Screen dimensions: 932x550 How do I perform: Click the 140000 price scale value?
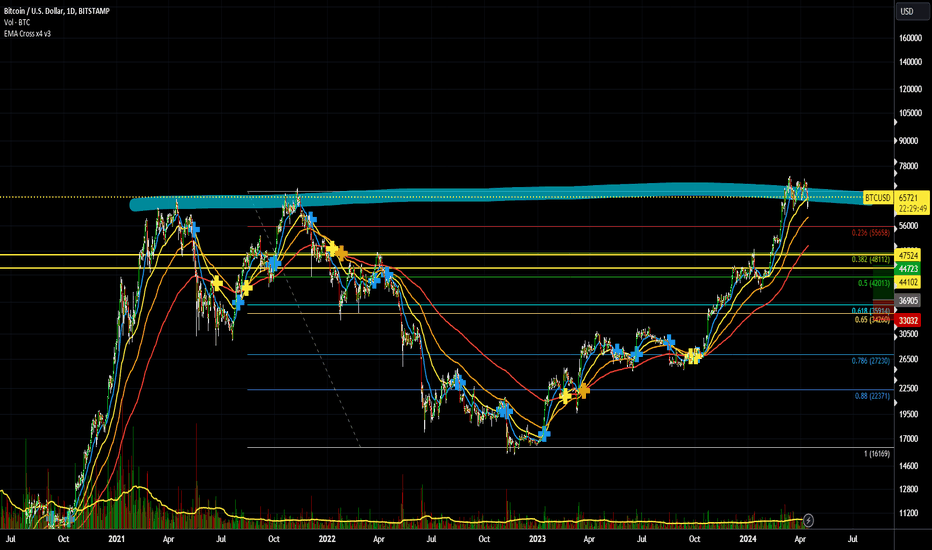point(911,62)
